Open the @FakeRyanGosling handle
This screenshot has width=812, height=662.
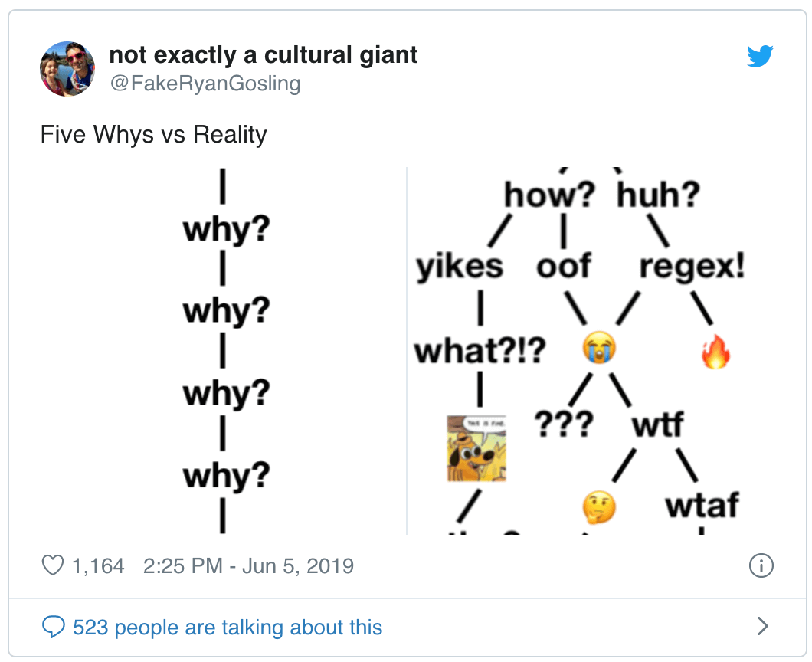(205, 83)
